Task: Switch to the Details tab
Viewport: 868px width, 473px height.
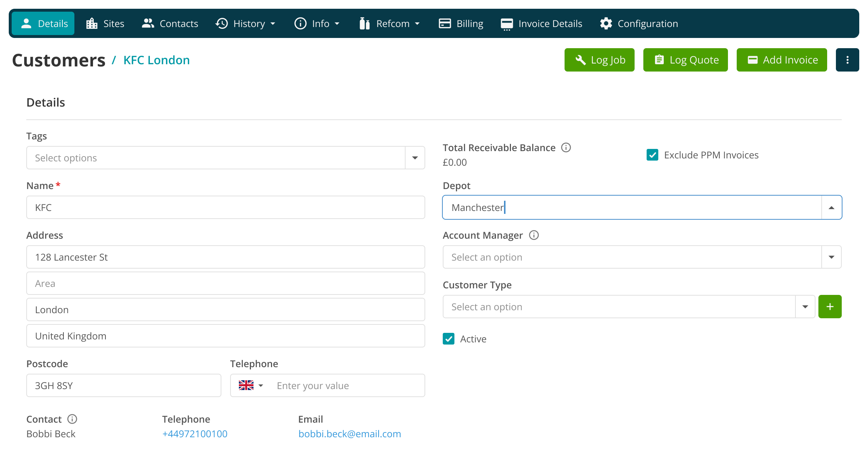Action: click(43, 23)
